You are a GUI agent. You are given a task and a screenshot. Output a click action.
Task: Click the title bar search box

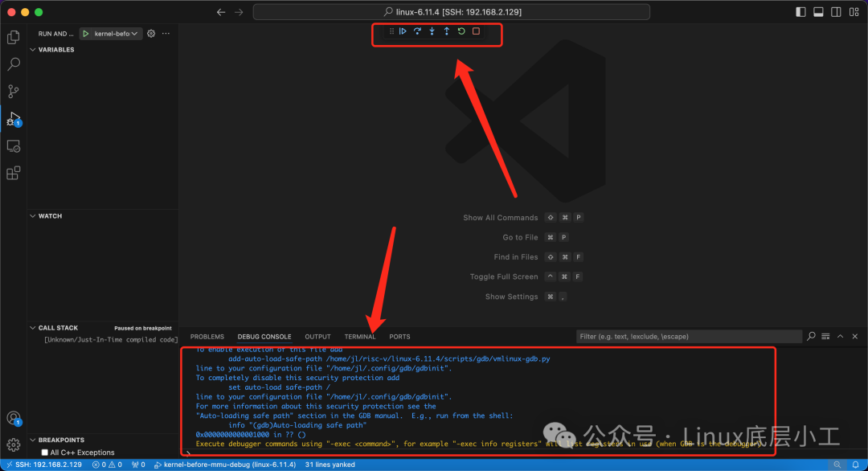tap(451, 12)
